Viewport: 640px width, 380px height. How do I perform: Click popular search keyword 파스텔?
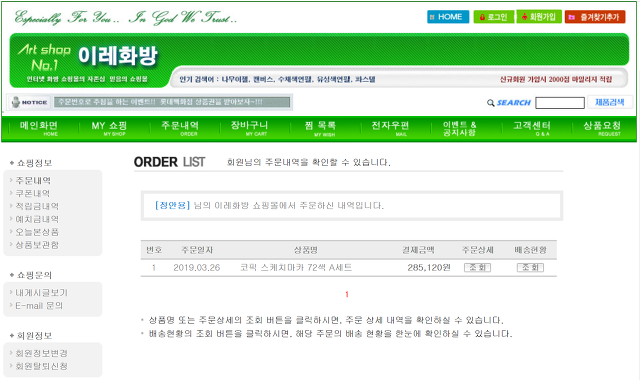365,80
